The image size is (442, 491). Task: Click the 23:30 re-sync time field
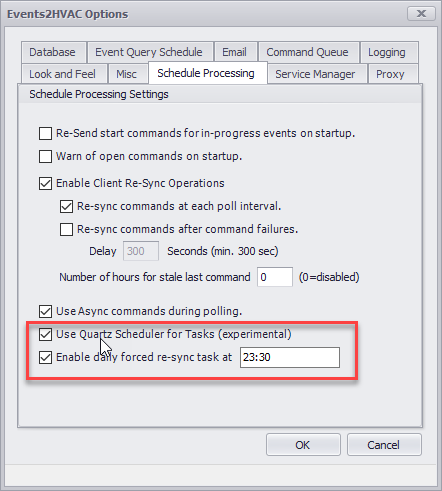290,357
